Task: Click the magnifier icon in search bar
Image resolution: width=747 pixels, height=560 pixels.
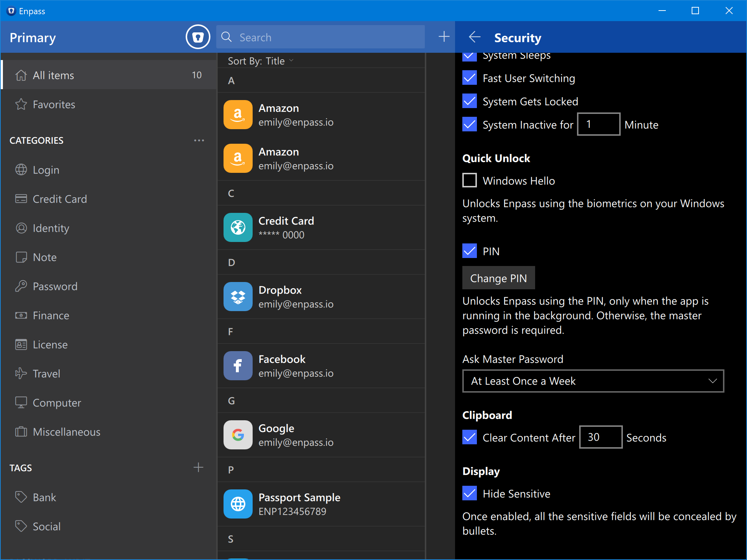Action: [x=226, y=37]
